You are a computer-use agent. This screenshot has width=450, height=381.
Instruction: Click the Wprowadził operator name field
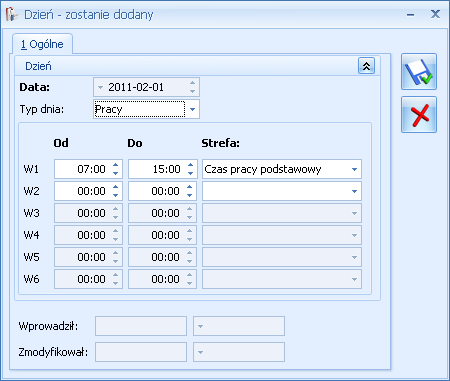pyautogui.click(x=141, y=326)
